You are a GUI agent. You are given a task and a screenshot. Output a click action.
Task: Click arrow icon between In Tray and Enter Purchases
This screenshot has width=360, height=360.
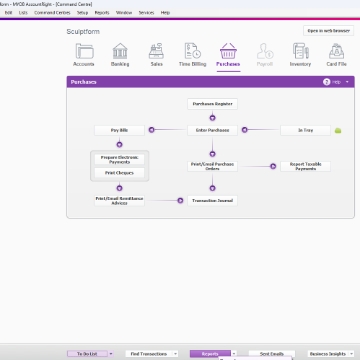245,130
